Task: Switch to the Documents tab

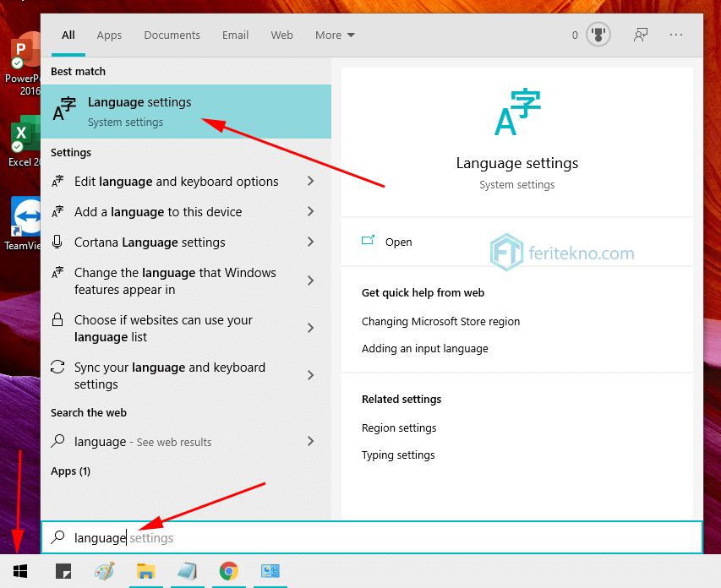Action: pyautogui.click(x=172, y=35)
